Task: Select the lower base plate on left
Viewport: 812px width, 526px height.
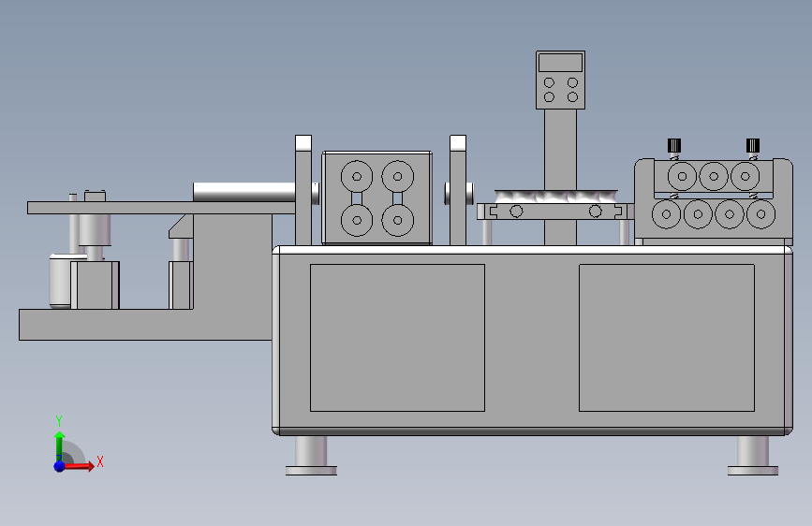Action: 145,325
